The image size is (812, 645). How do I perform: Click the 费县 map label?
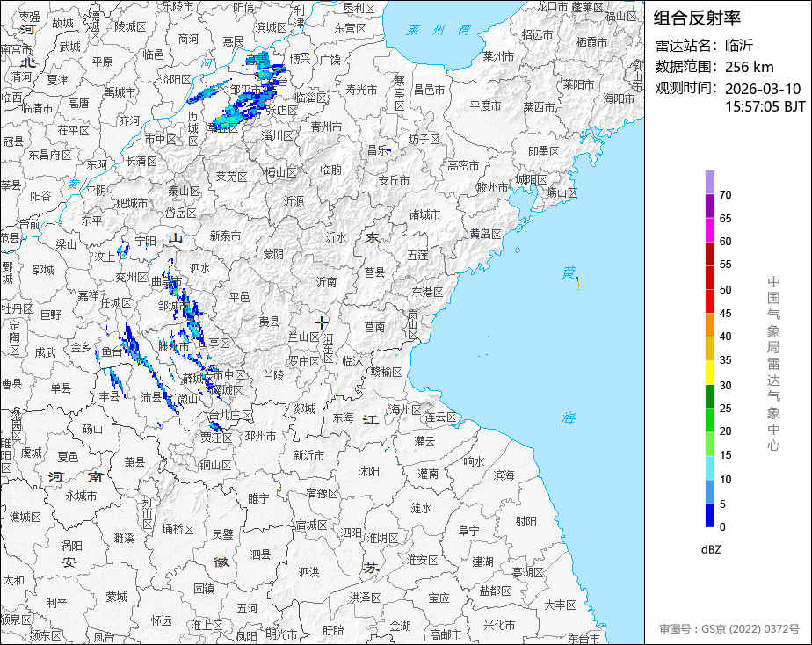pos(269,322)
